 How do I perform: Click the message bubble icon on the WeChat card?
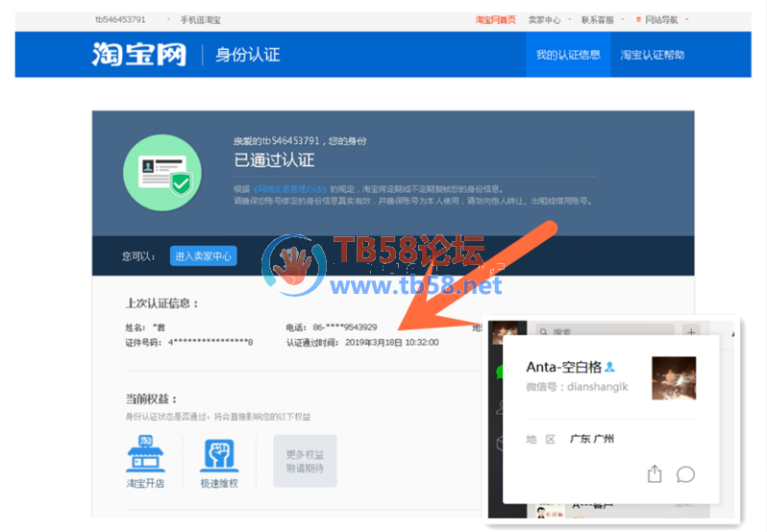pyautogui.click(x=685, y=474)
